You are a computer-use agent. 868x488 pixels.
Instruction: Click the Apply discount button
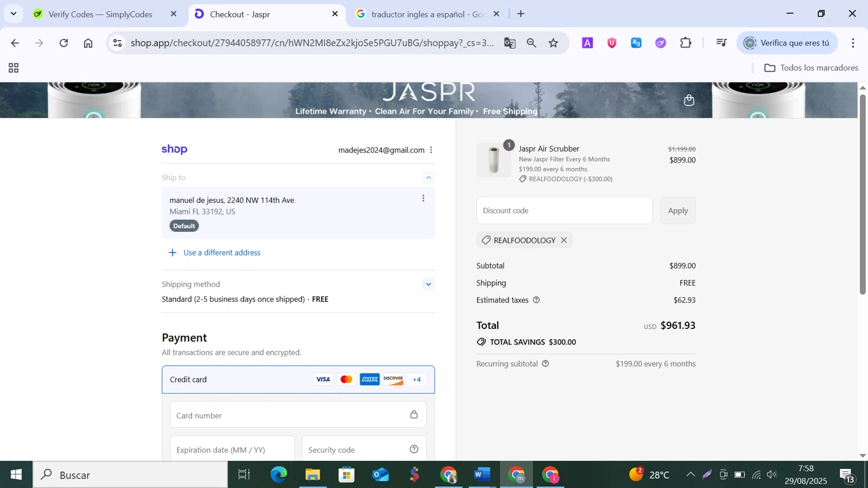point(678,210)
